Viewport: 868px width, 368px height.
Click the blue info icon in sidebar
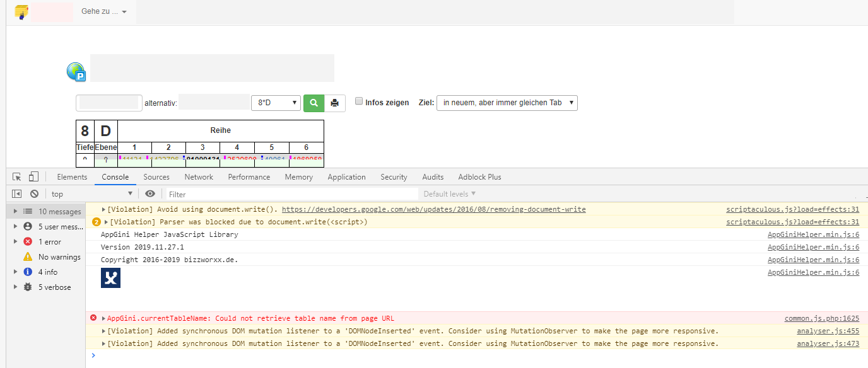tap(28, 272)
